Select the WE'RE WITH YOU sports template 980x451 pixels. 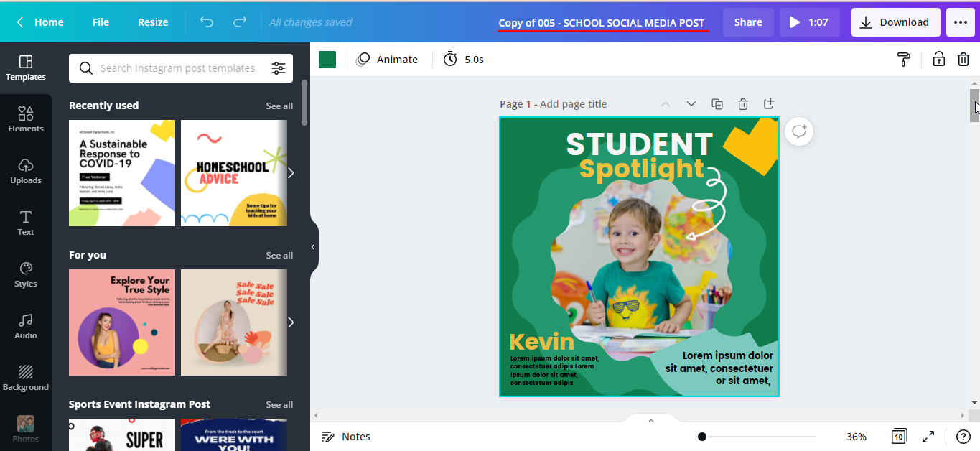[234, 434]
